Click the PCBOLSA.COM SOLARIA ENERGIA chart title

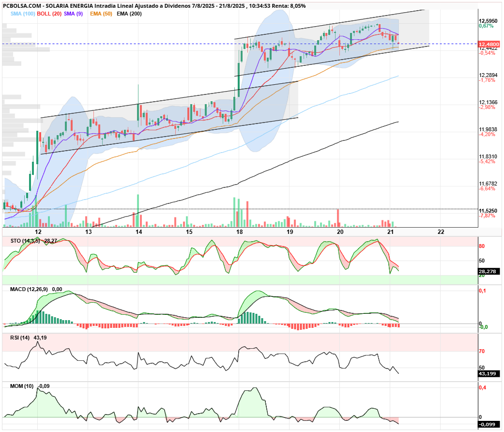(x=154, y=6)
